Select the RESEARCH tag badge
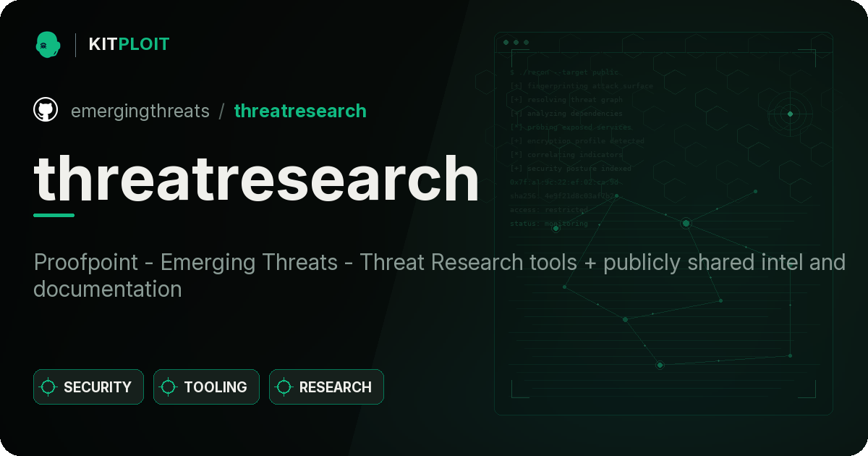The height and width of the screenshot is (456, 868). (x=326, y=387)
